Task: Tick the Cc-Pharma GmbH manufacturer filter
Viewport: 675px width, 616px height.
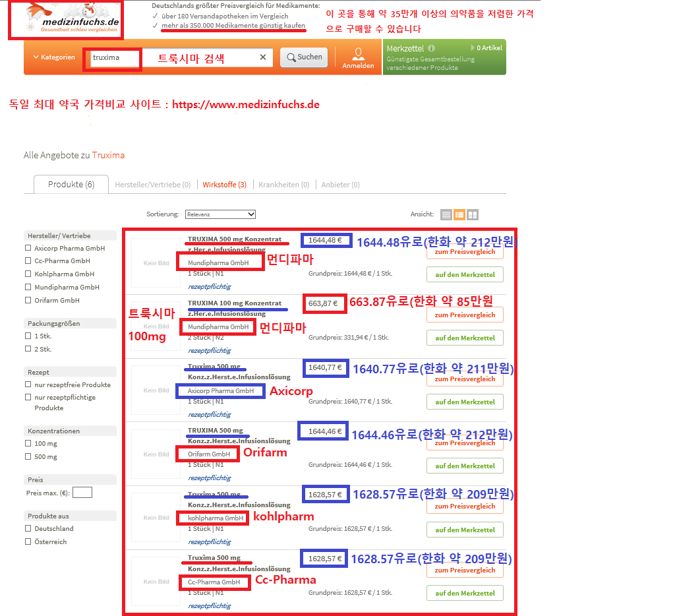Action: click(x=28, y=261)
